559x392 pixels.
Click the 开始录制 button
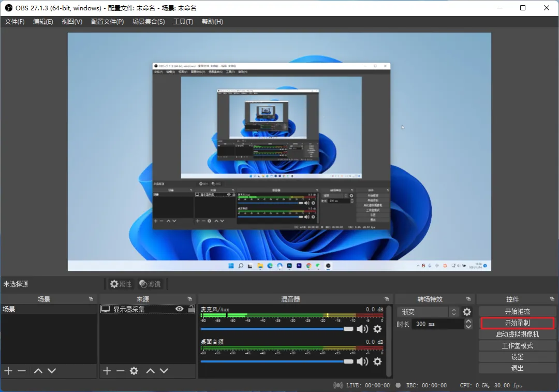(x=517, y=323)
